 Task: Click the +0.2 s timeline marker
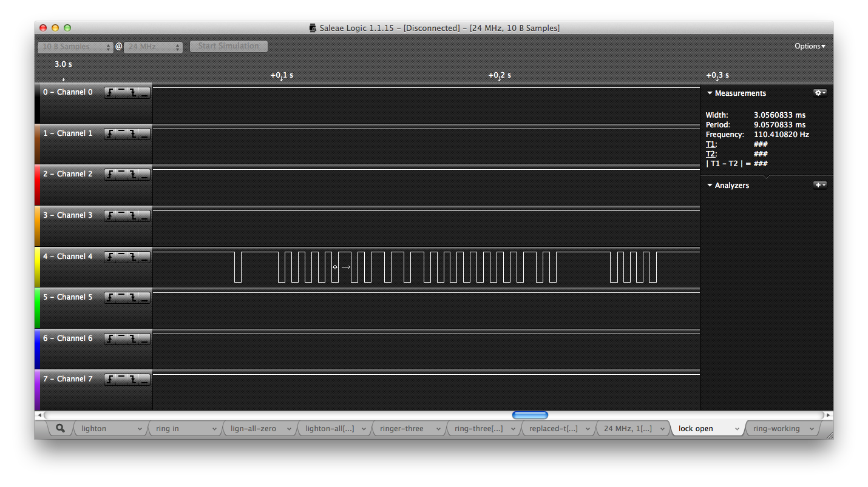pyautogui.click(x=500, y=75)
